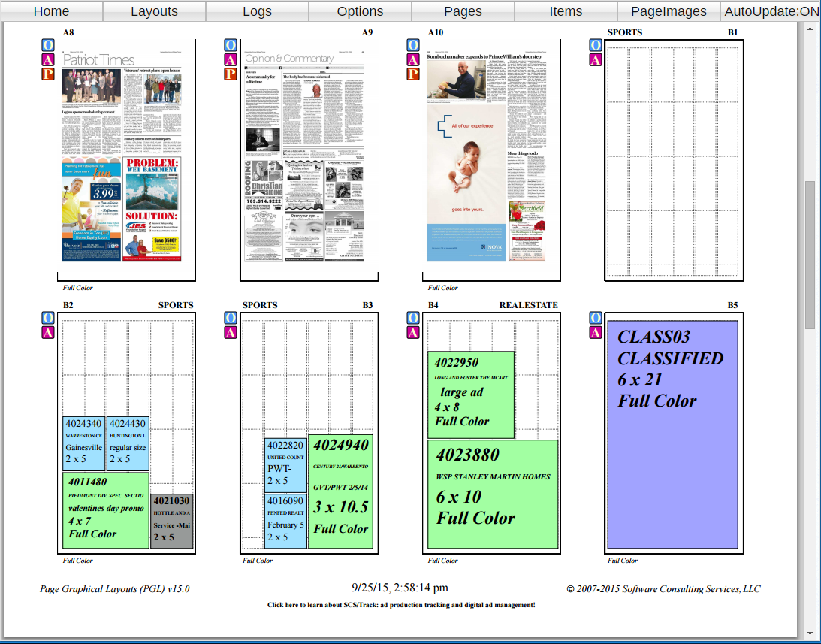Click the blue O icon beside page B5
Screen dimensions: 821x644
pyautogui.click(x=596, y=318)
